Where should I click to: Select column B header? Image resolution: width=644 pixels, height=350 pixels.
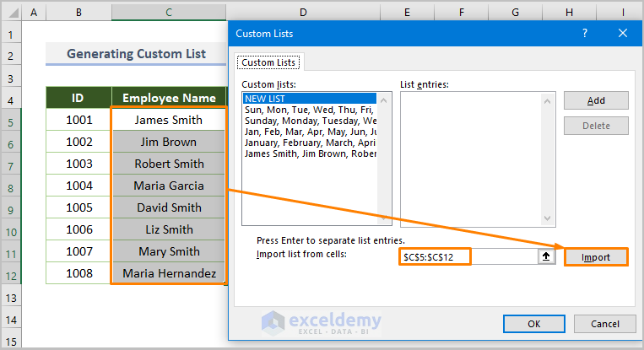(78, 13)
